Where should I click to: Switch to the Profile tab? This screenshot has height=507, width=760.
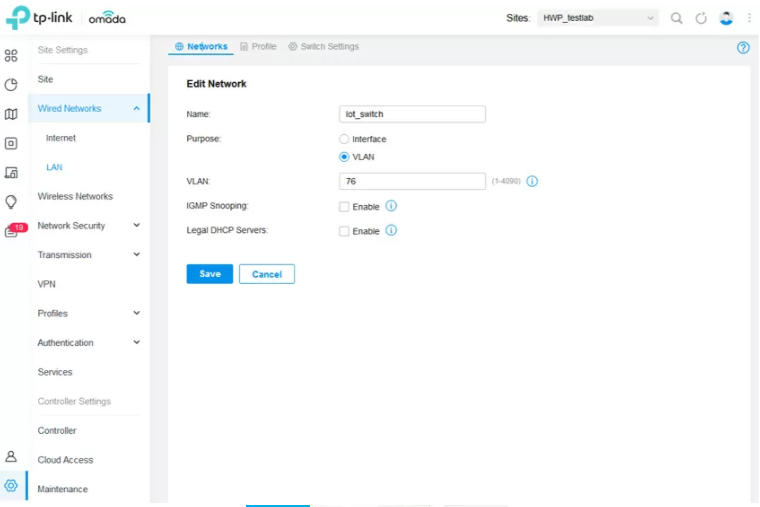[258, 47]
